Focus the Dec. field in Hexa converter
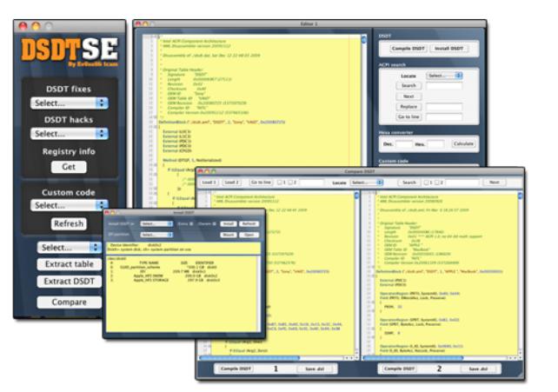The image size is (558, 392). pyautogui.click(x=403, y=144)
